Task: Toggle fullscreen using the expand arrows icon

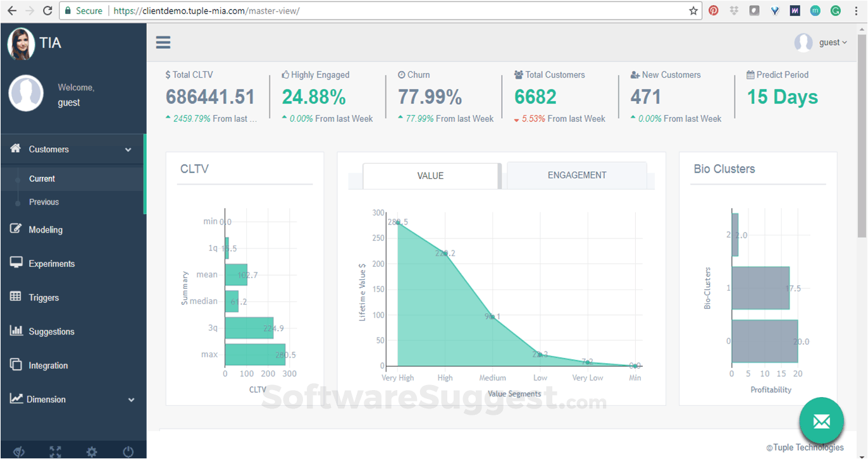Action: pyautogui.click(x=55, y=452)
